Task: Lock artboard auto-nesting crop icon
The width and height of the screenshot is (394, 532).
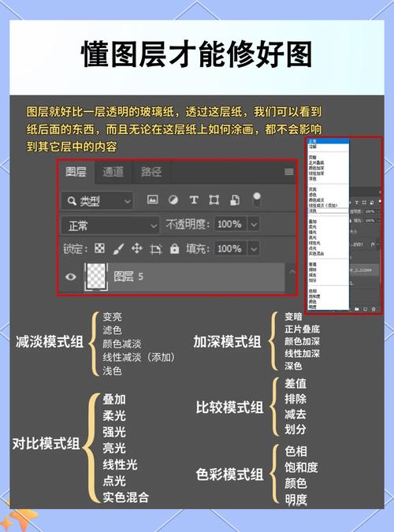Action: pyautogui.click(x=155, y=249)
